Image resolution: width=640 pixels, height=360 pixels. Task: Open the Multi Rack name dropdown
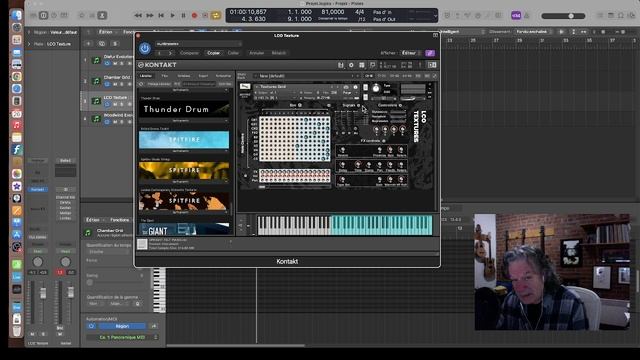point(306,76)
